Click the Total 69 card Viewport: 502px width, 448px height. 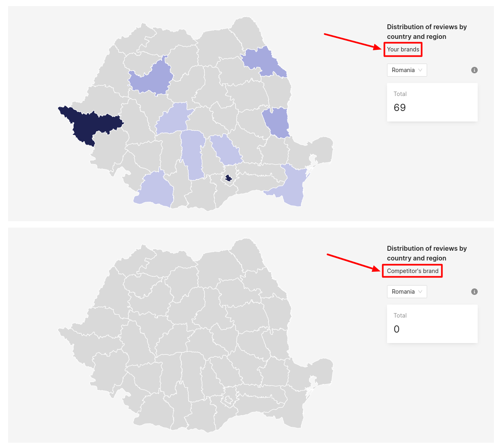click(432, 102)
